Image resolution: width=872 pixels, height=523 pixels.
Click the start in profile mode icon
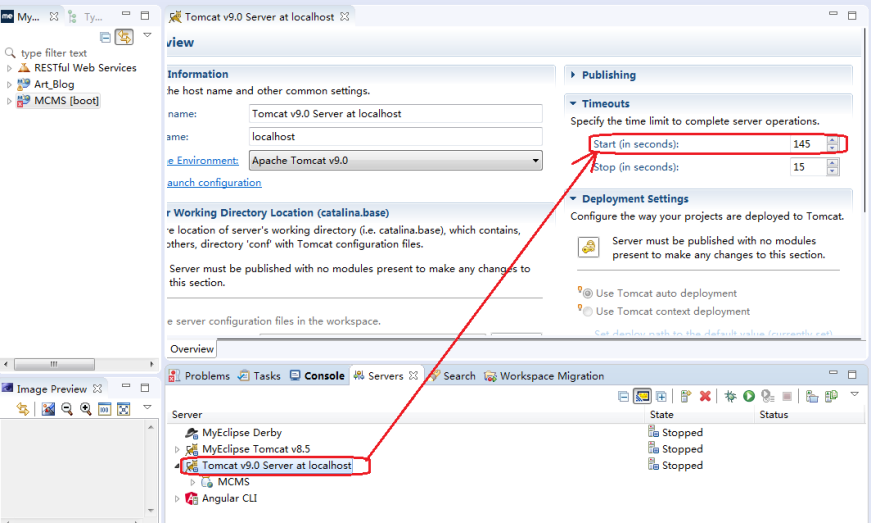click(768, 396)
